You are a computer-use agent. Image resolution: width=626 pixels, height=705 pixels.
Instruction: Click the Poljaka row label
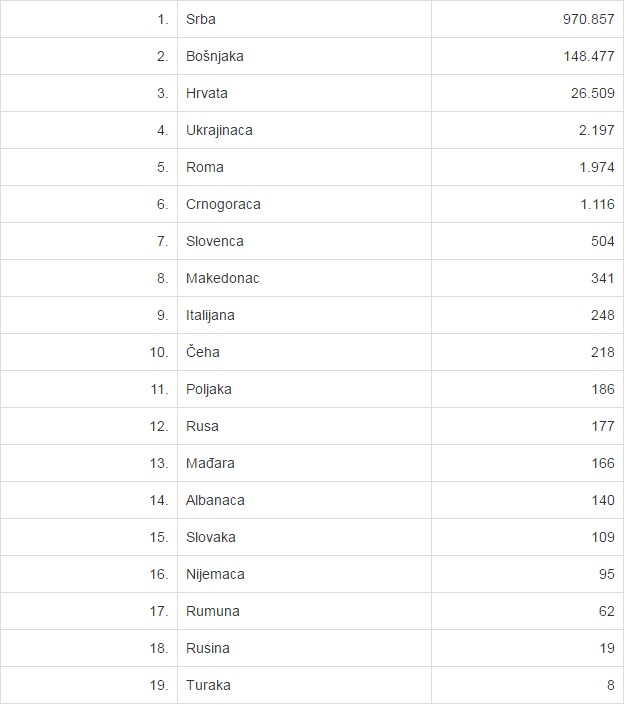[x=208, y=389]
